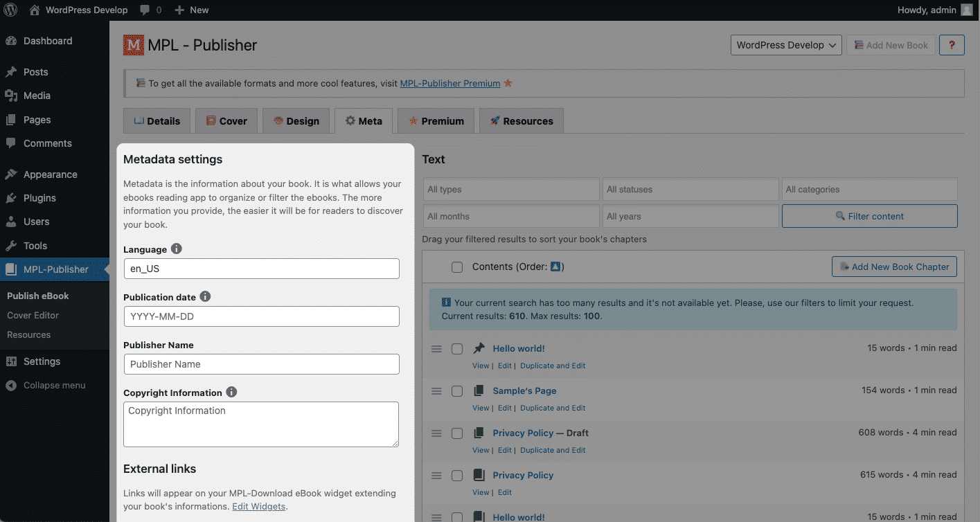Open the All types filter dropdown
Image resolution: width=980 pixels, height=522 pixels.
tap(511, 189)
